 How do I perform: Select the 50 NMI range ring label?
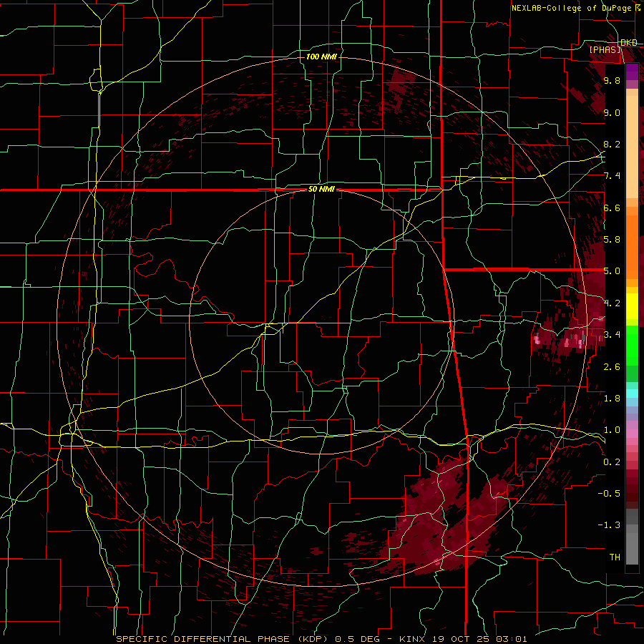pos(321,189)
